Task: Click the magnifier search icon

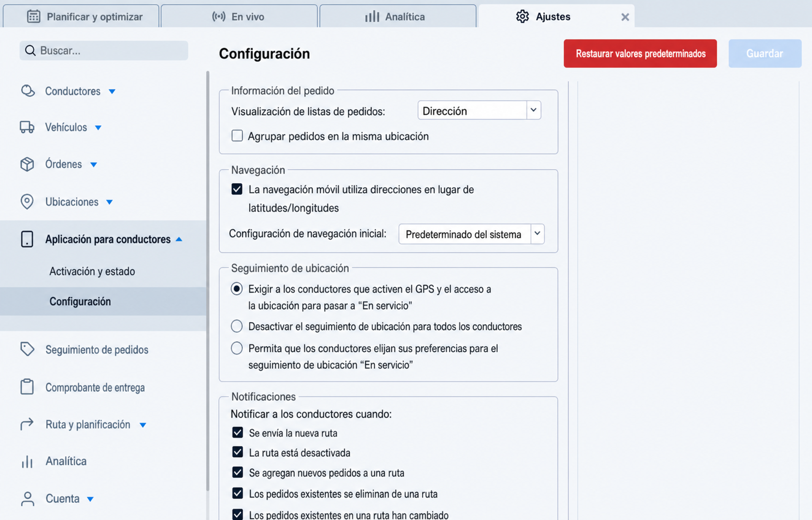Action: pos(30,51)
